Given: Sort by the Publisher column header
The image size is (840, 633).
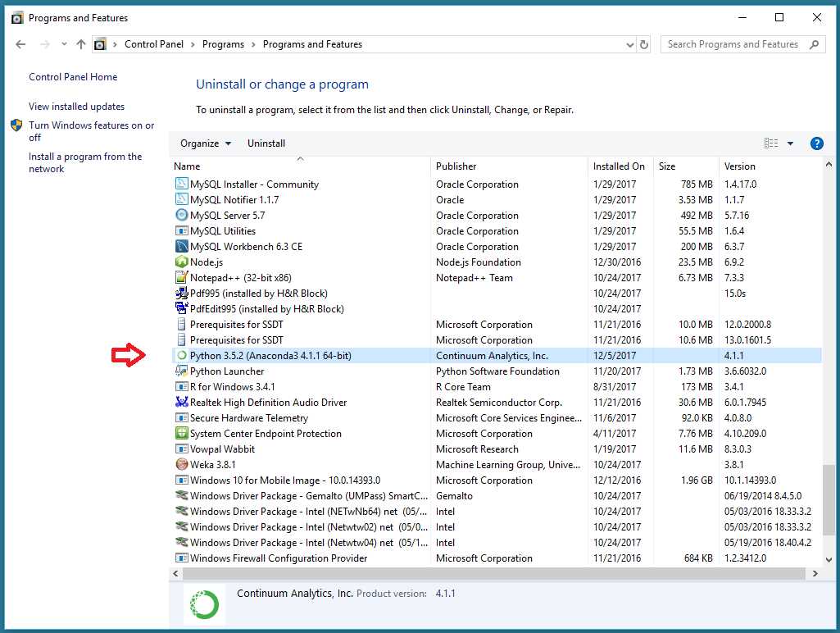Looking at the screenshot, I should tap(509, 166).
